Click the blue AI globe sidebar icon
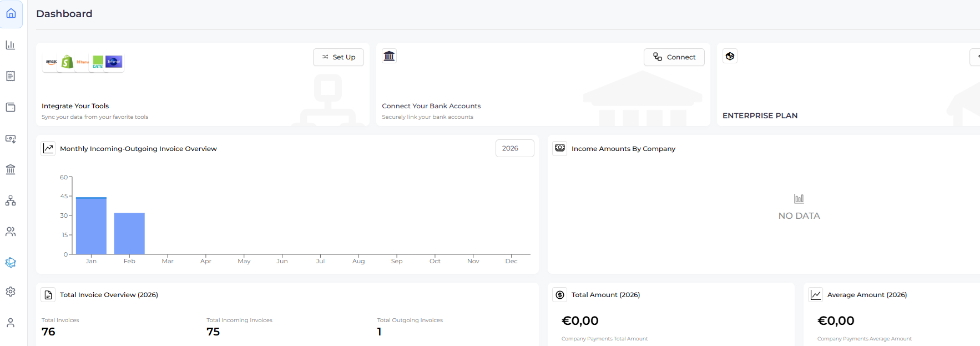Image resolution: width=980 pixels, height=346 pixels. [11, 263]
